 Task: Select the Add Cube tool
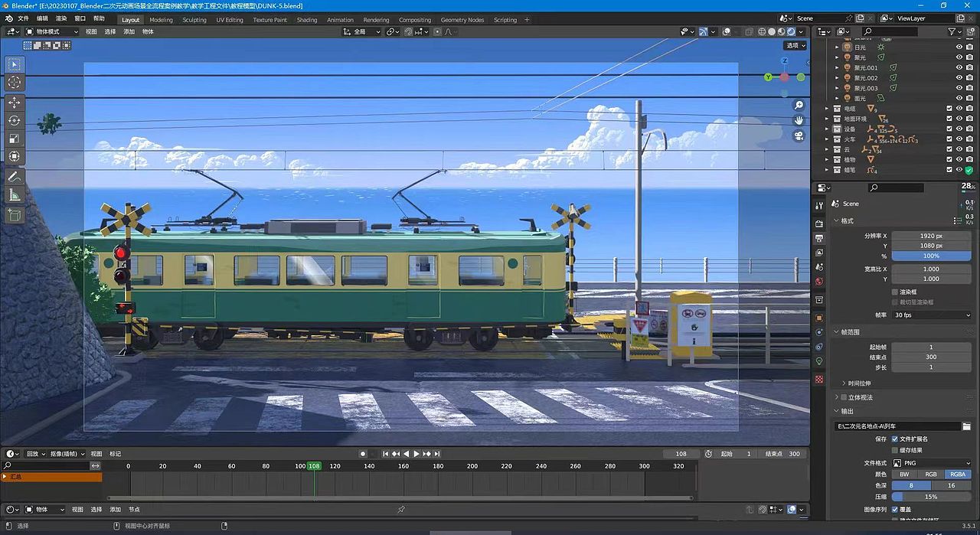coord(15,215)
